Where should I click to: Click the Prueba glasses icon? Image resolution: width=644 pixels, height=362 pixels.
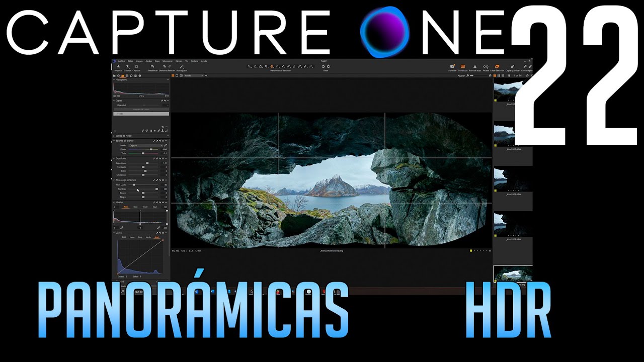pos(486,66)
